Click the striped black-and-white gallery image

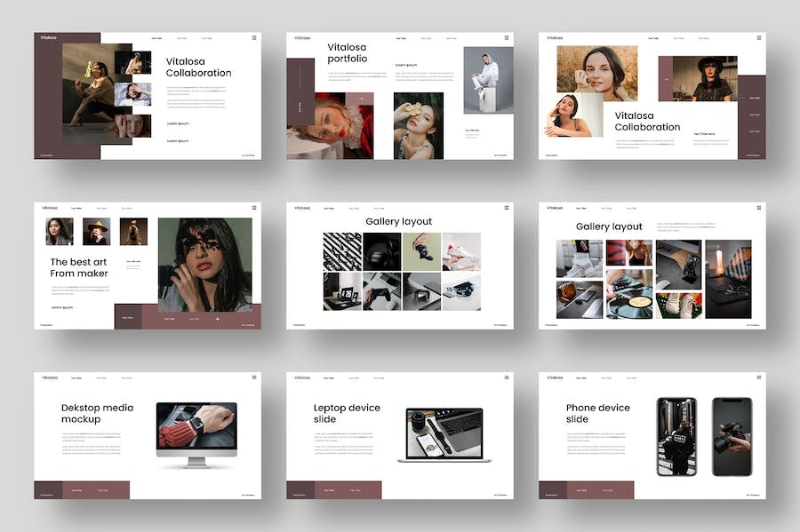tap(342, 251)
